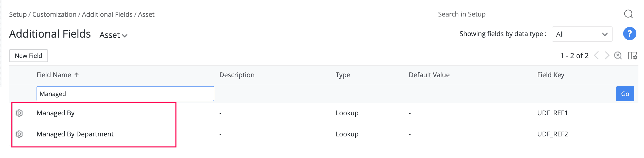Click the New Field button
644x158 pixels.
[28, 56]
